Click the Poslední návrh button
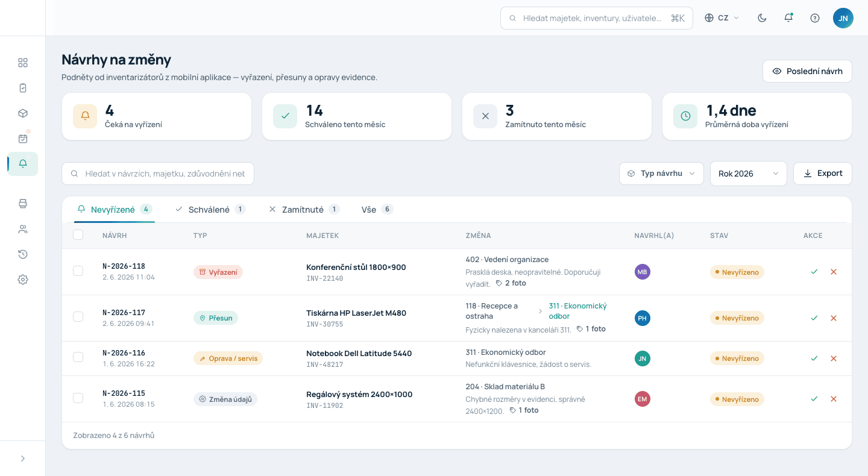868x476 pixels. [807, 71]
